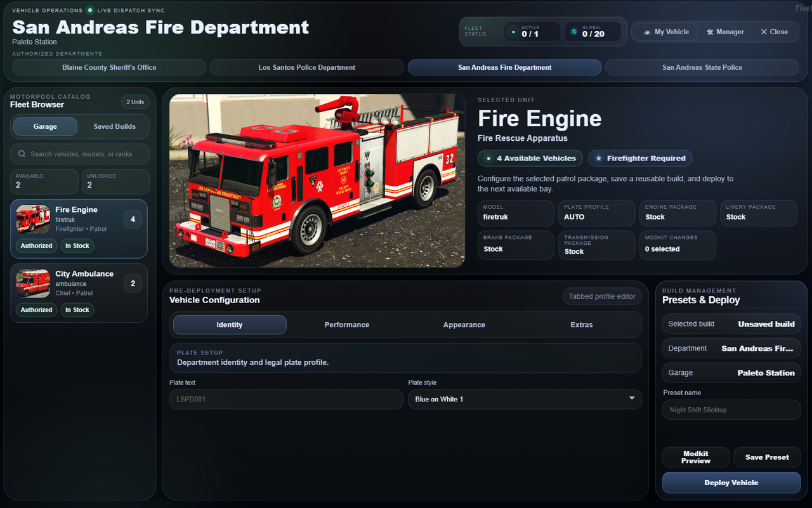Screen dimensions: 812x508
Task: Click the Unlocked 2 counter tile
Action: tap(116, 181)
